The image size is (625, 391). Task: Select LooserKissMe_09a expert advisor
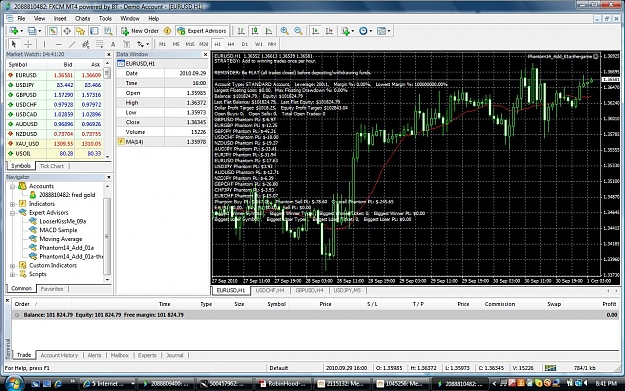(x=63, y=221)
